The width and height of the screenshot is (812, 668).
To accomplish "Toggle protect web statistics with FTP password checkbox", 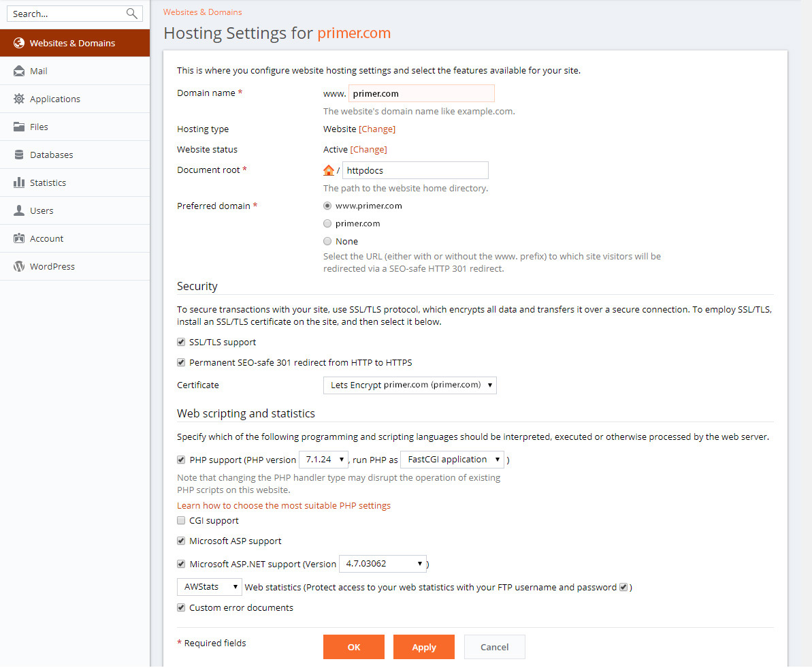I will pos(623,587).
